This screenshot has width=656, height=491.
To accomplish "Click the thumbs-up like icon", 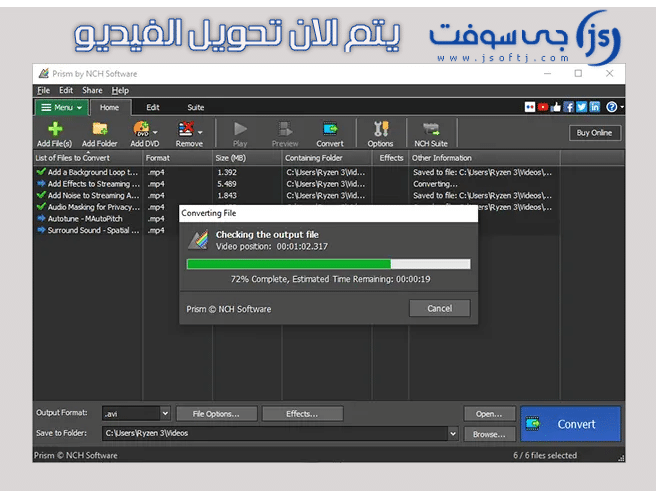I will click(556, 107).
